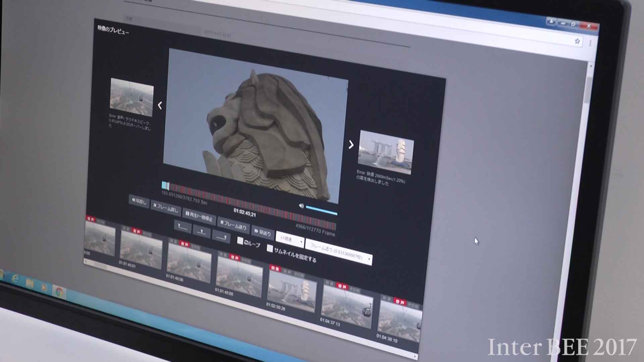The width and height of the screenshot is (644, 362).
Task: Click the speaker volume icon
Action: pos(301,206)
